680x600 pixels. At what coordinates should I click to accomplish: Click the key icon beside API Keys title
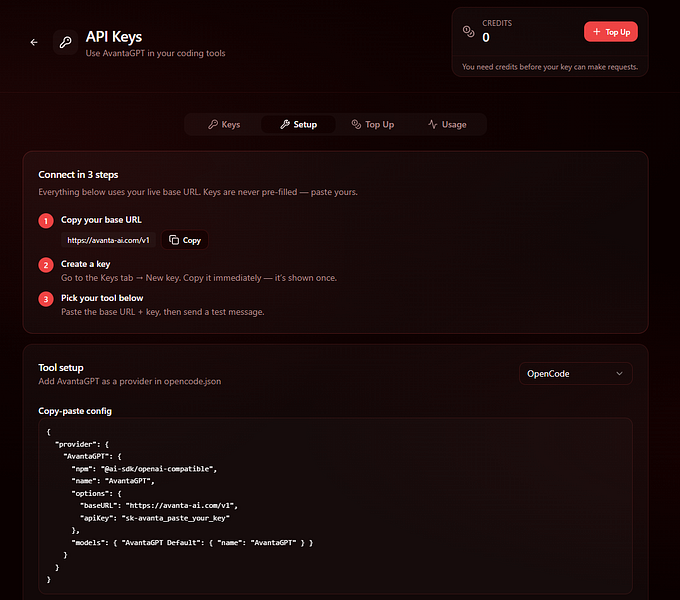click(x=65, y=42)
